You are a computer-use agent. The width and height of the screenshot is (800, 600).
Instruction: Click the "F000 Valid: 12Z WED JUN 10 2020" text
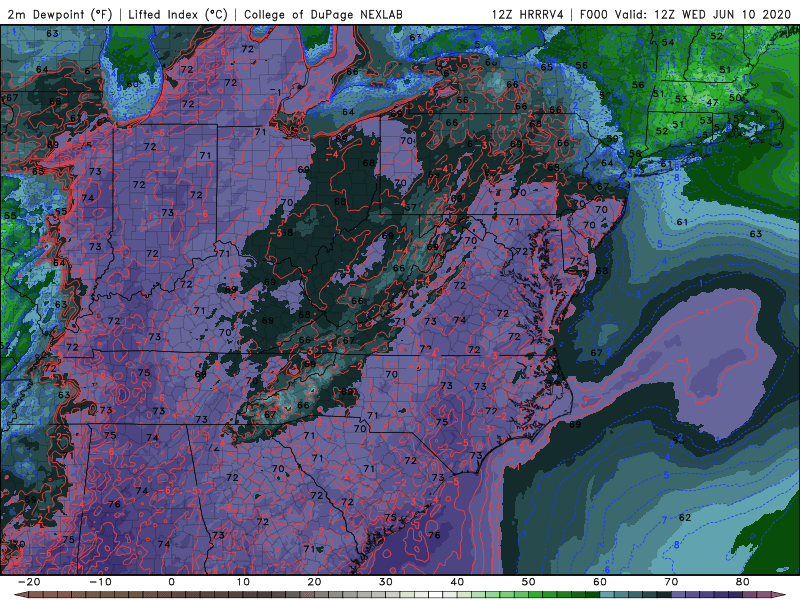click(x=685, y=14)
